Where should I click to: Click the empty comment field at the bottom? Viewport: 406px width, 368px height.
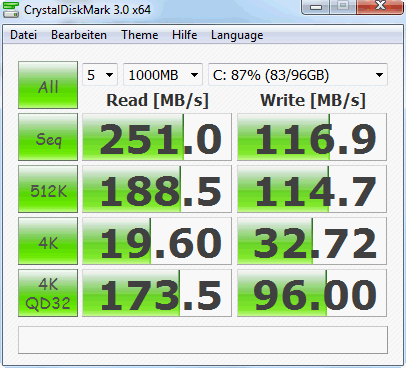point(203,340)
